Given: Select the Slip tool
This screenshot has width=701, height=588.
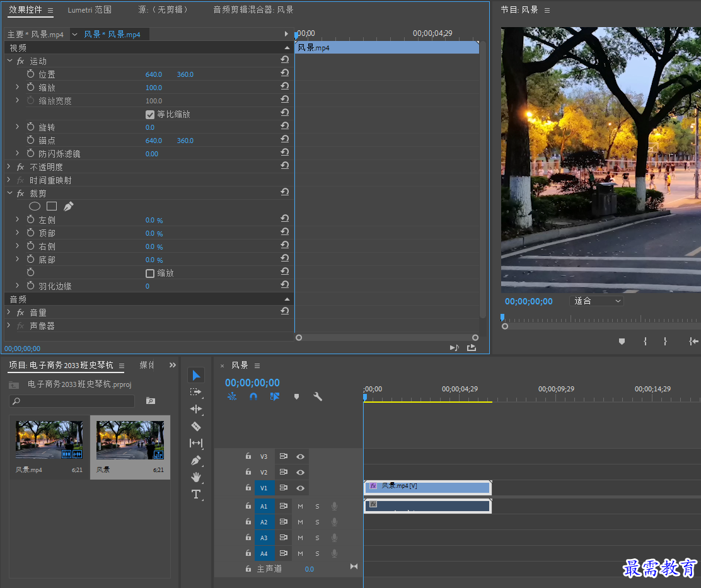Looking at the screenshot, I should pyautogui.click(x=196, y=443).
